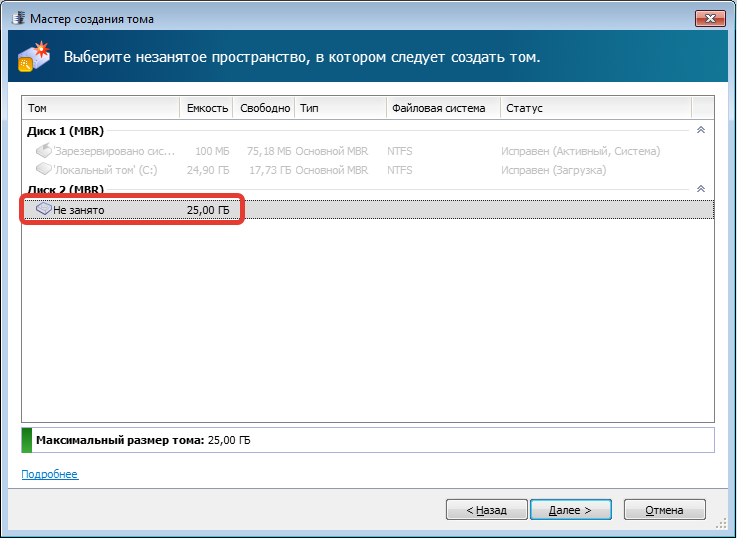This screenshot has height=538, width=737.
Task: Select the 'Не занято' row text
Action: point(78,210)
